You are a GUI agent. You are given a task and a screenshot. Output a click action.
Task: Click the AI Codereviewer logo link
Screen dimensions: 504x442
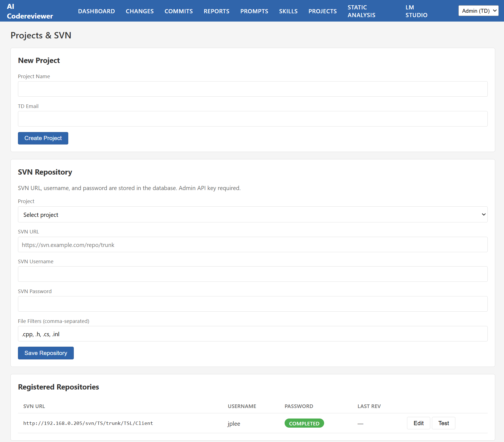point(30,11)
